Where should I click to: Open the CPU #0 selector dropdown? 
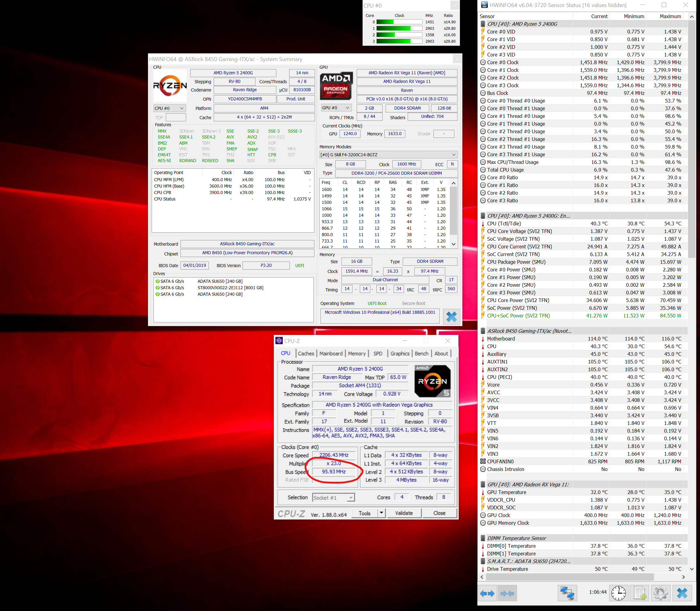pos(169,108)
